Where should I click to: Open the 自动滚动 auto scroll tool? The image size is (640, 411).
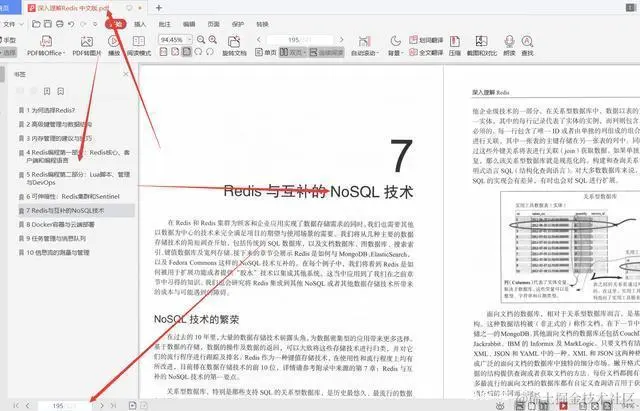[x=364, y=45]
